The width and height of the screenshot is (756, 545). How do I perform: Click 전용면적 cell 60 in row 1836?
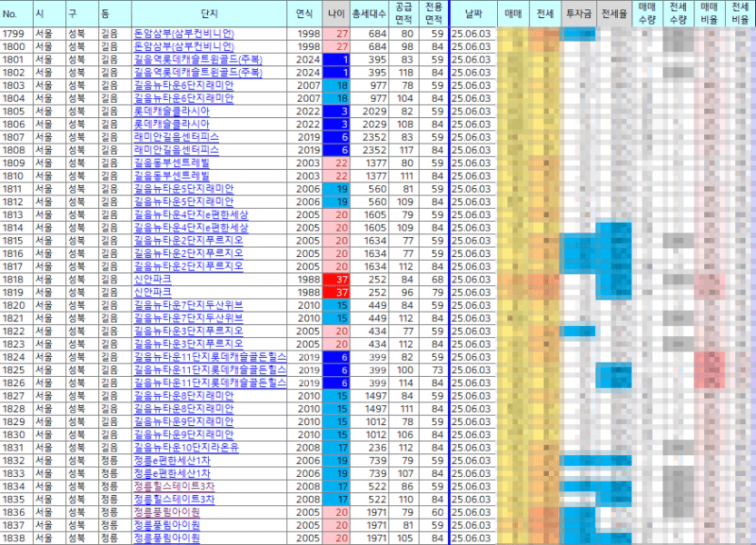pyautogui.click(x=433, y=512)
